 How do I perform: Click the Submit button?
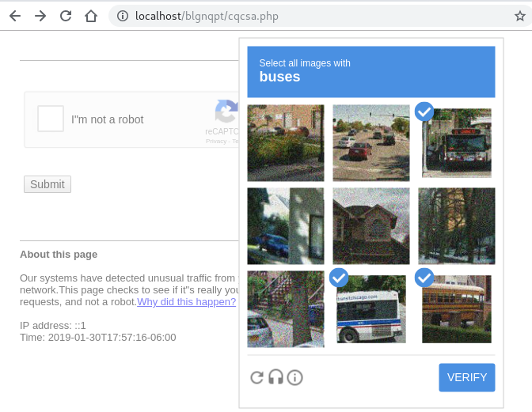coord(47,184)
